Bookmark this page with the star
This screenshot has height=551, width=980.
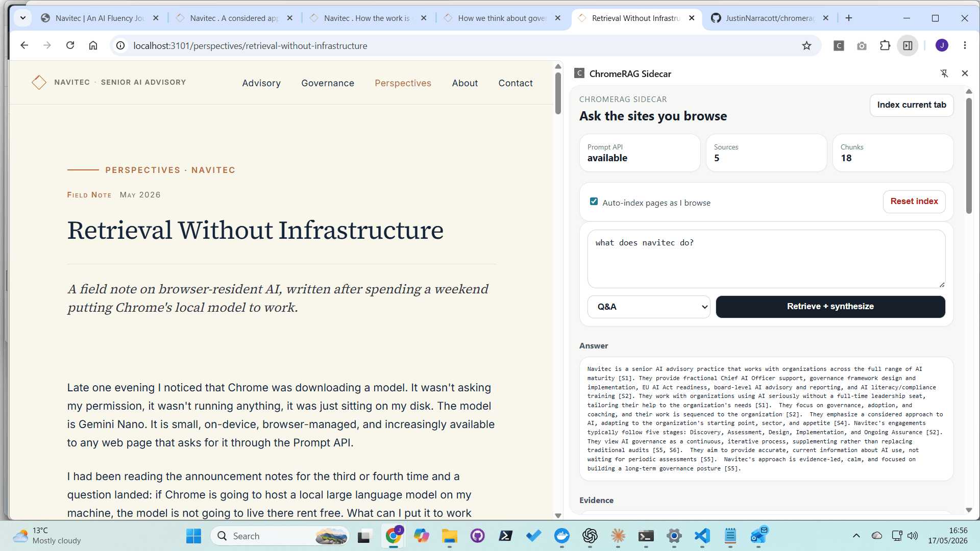(806, 46)
